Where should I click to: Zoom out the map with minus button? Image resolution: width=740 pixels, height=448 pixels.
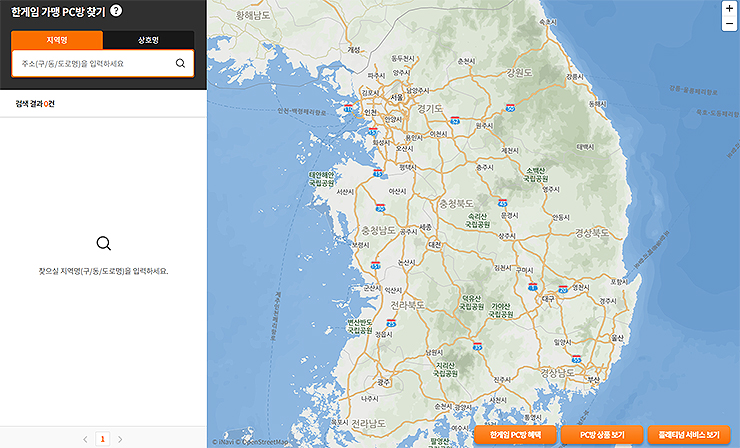[730, 23]
